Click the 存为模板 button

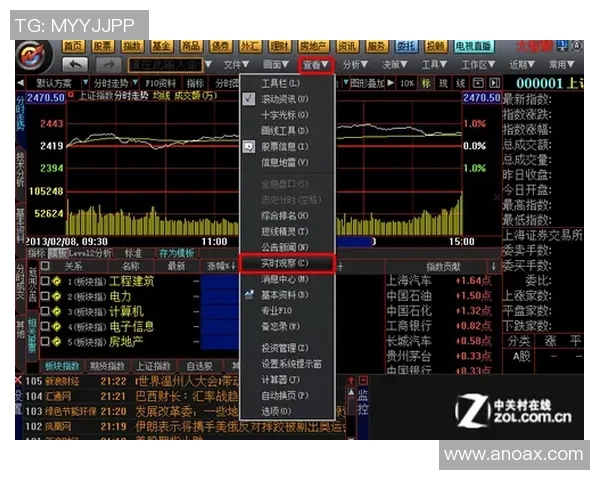(x=175, y=253)
